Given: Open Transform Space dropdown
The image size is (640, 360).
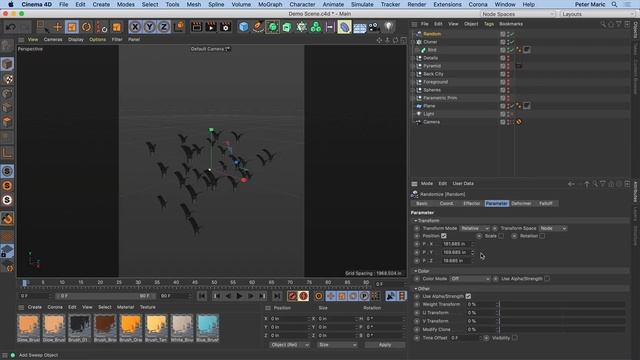Looking at the screenshot, I should (553, 228).
